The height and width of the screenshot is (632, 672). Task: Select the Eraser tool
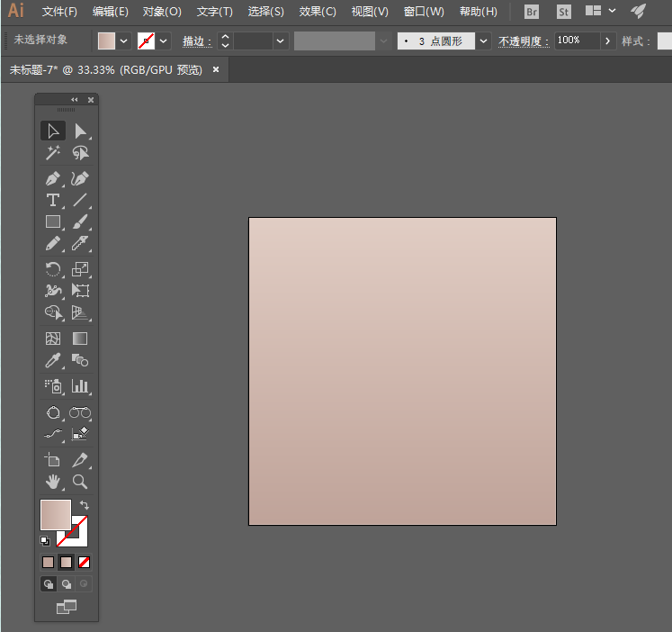80,244
